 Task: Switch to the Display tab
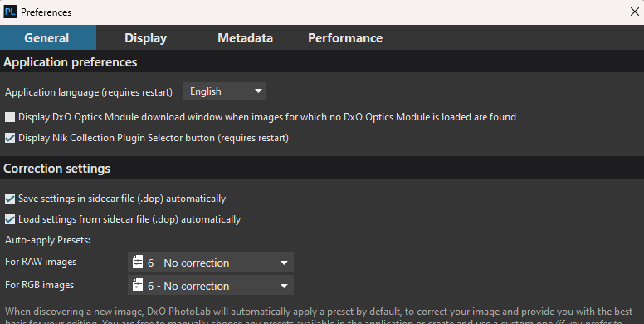[145, 38]
